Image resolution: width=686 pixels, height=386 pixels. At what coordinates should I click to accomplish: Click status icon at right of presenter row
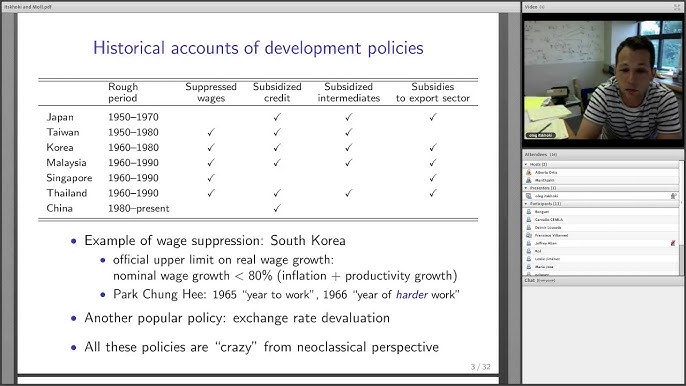(x=673, y=196)
